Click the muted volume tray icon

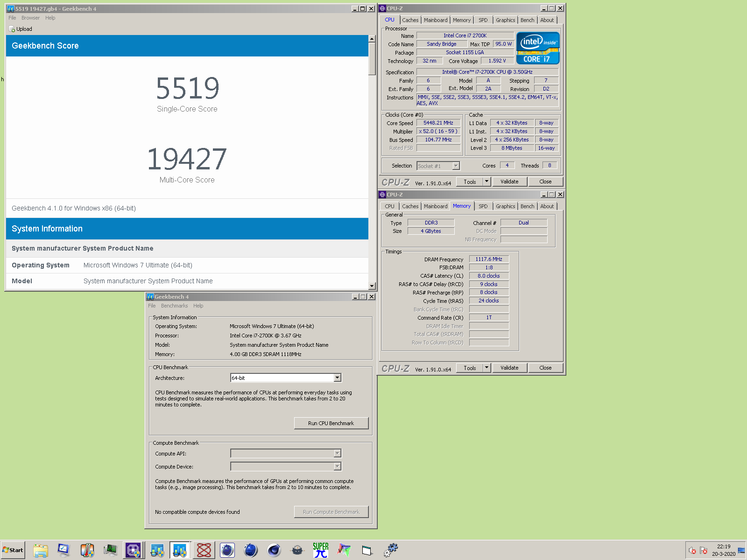(x=692, y=551)
